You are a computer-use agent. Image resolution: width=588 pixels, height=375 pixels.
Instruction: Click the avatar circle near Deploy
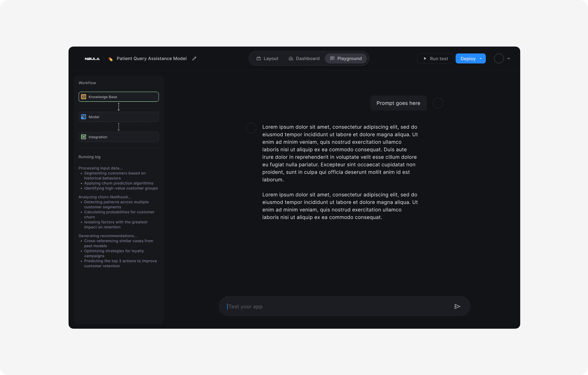499,59
